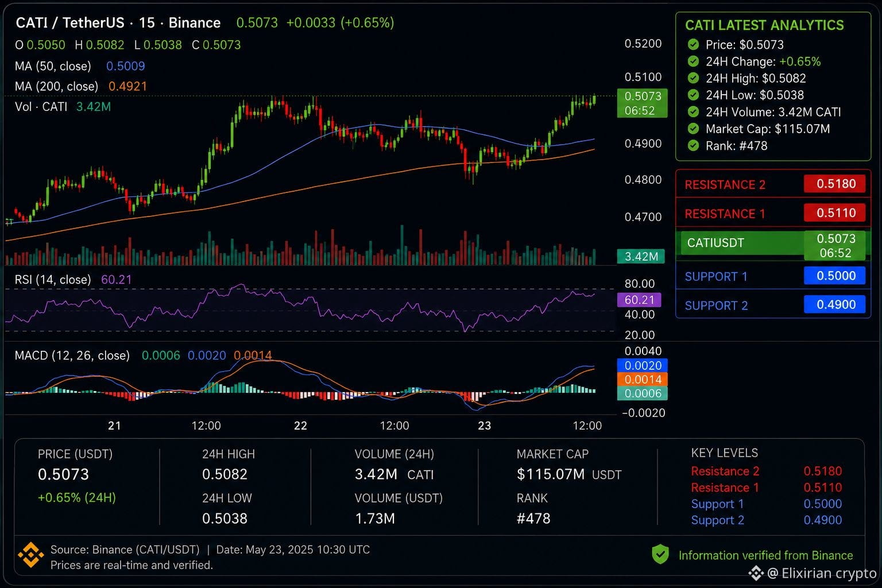
Task: Click the Binance logo in the footer
Action: (x=30, y=556)
